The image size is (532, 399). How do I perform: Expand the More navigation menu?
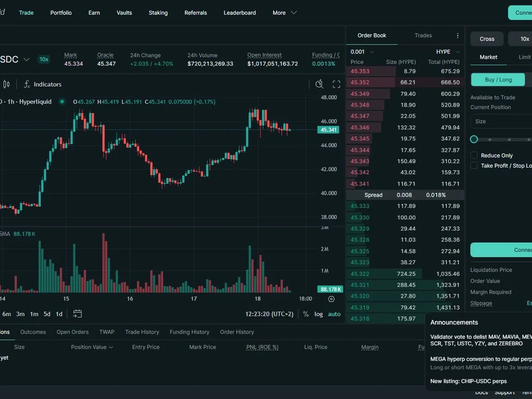click(285, 12)
